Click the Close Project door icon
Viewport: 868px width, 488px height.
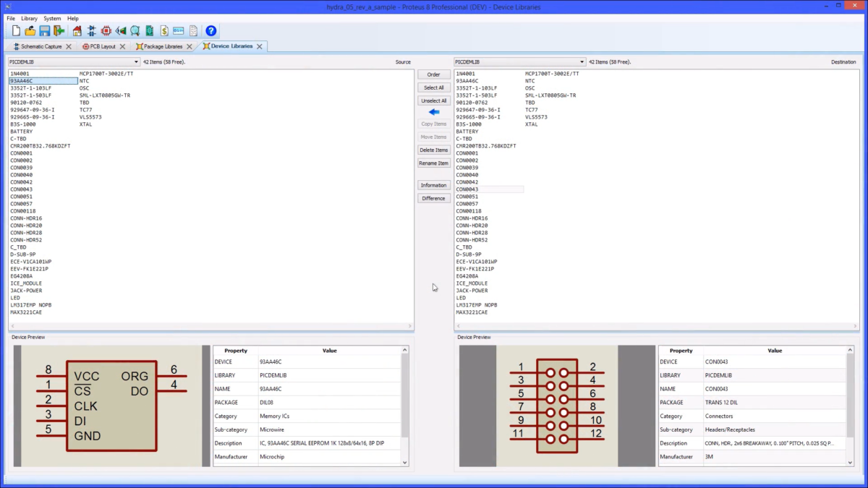click(59, 31)
